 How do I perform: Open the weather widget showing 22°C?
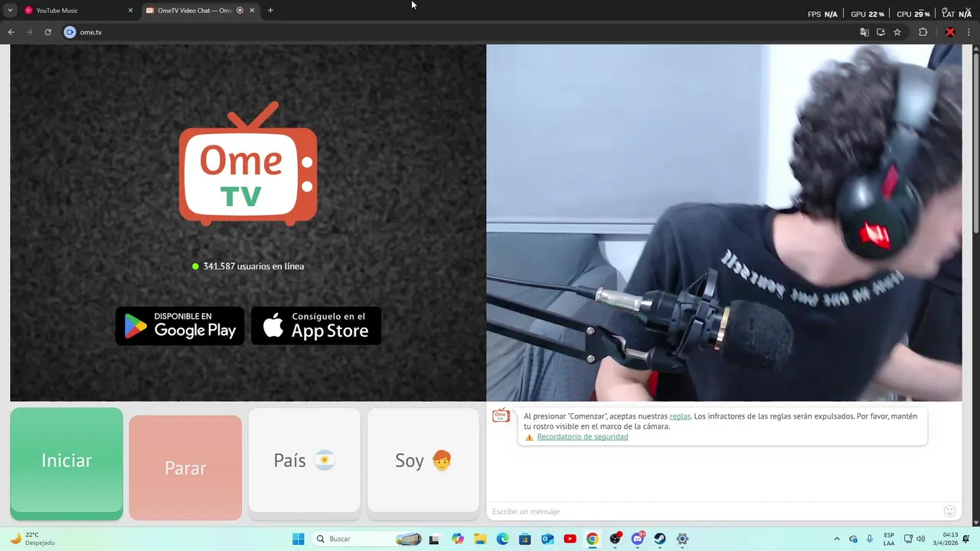pyautogui.click(x=32, y=539)
